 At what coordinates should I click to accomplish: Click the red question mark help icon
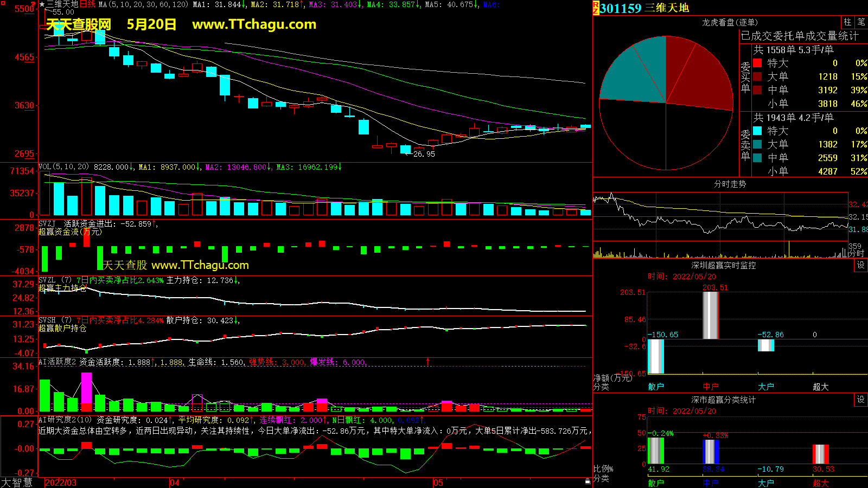[x=34, y=4]
